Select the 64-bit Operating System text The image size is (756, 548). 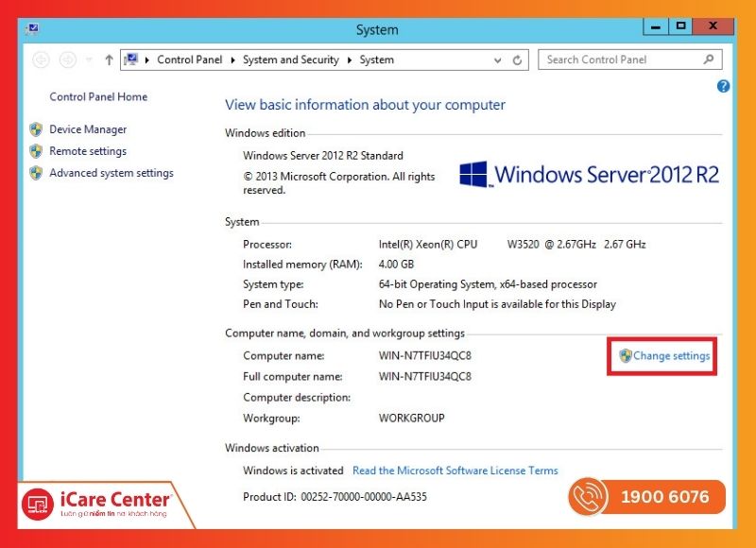[488, 284]
